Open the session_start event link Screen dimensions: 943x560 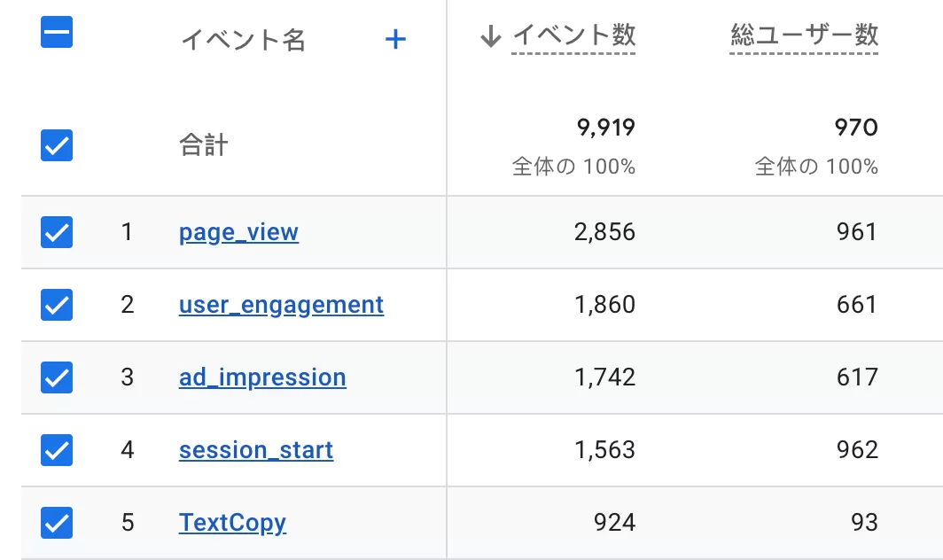pyautogui.click(x=255, y=450)
